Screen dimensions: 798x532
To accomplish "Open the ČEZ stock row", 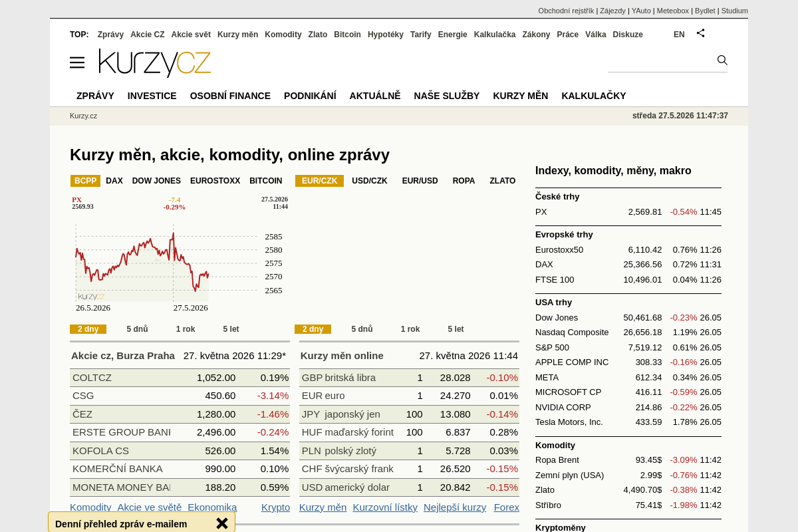I will coord(180,414).
